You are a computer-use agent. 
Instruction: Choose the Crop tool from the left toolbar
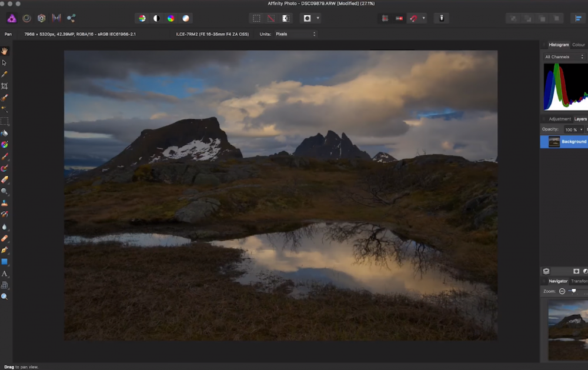5,85
